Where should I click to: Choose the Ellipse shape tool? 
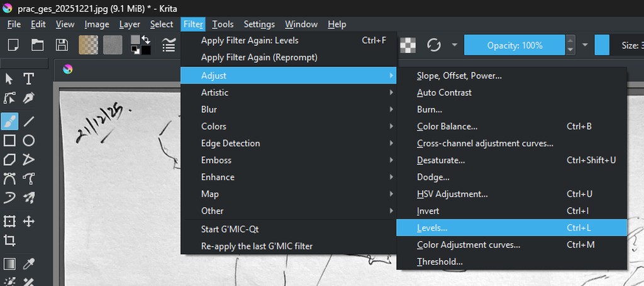[28, 140]
